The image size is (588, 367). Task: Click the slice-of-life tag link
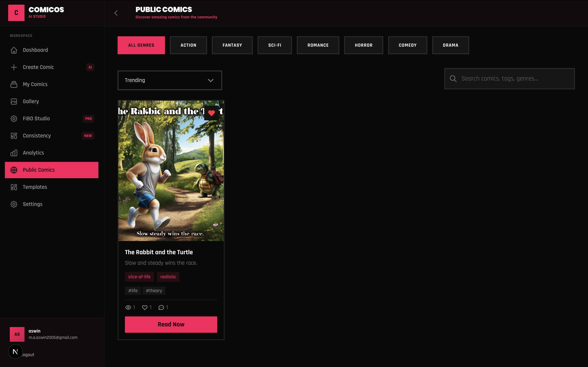pyautogui.click(x=139, y=277)
